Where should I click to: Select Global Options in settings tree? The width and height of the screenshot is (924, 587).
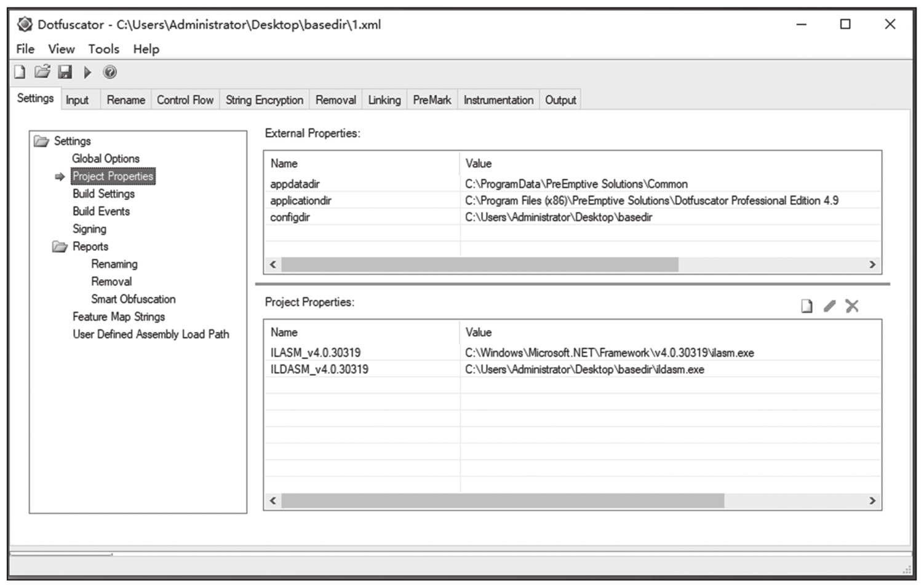(106, 159)
